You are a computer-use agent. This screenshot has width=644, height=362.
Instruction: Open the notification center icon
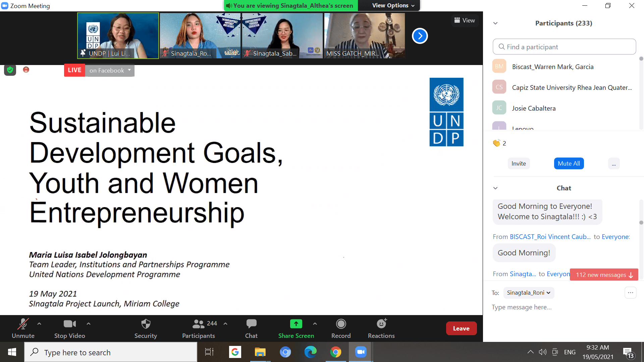click(628, 353)
